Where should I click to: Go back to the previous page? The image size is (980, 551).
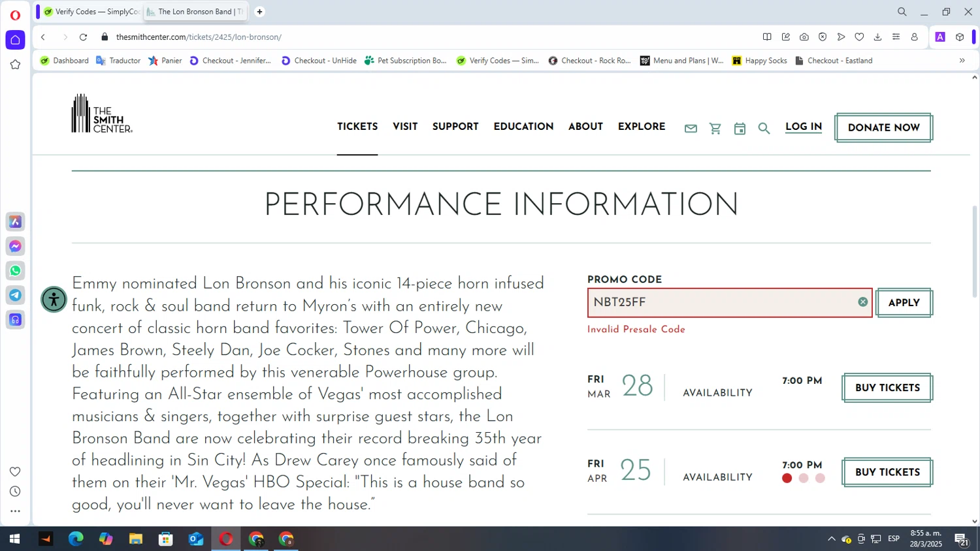pos(43,37)
